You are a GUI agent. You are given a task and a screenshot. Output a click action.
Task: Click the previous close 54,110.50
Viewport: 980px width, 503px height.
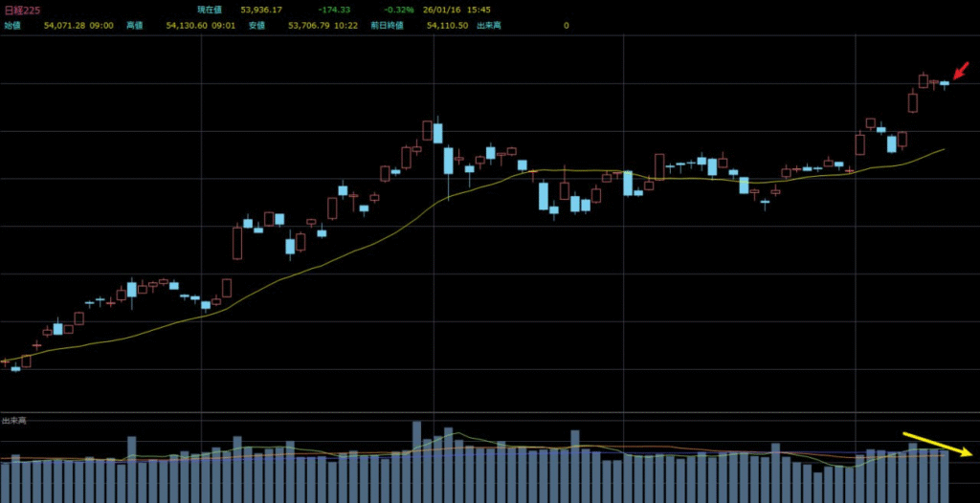447,26
